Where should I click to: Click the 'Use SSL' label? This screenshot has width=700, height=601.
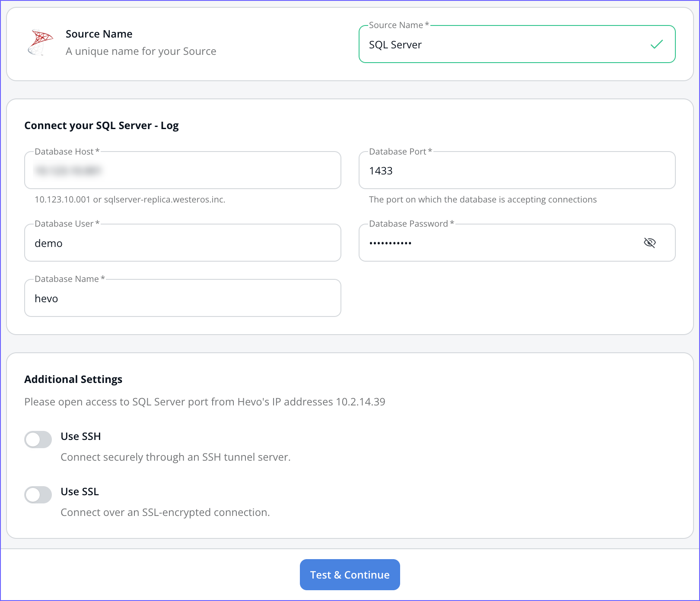tap(80, 492)
